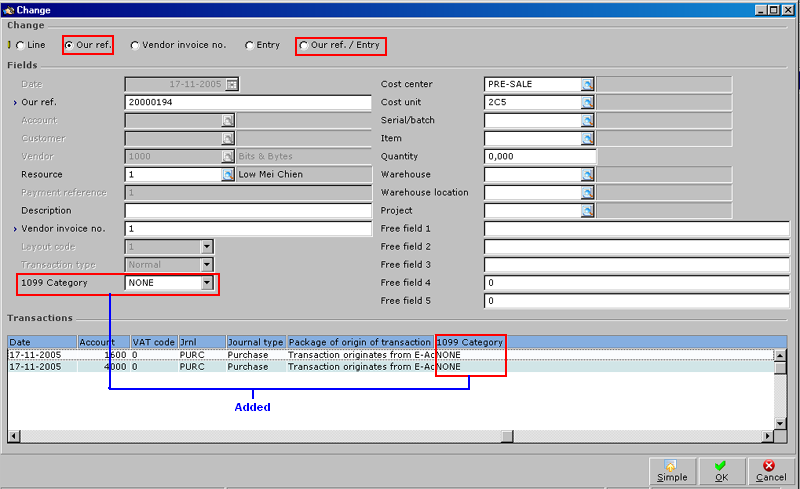Image resolution: width=800 pixels, height=489 pixels.
Task: Click the Simple button
Action: 672,471
